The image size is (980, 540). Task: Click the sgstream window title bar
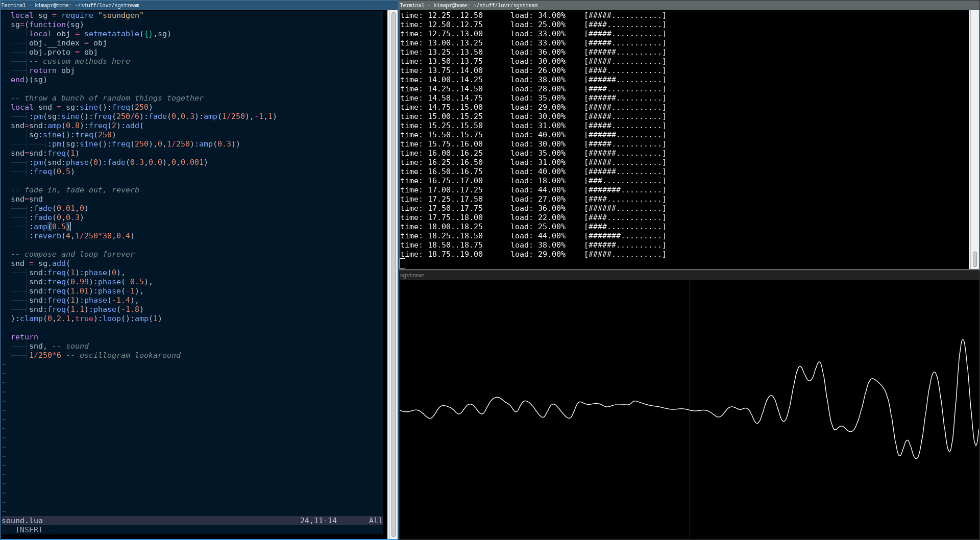click(x=689, y=275)
